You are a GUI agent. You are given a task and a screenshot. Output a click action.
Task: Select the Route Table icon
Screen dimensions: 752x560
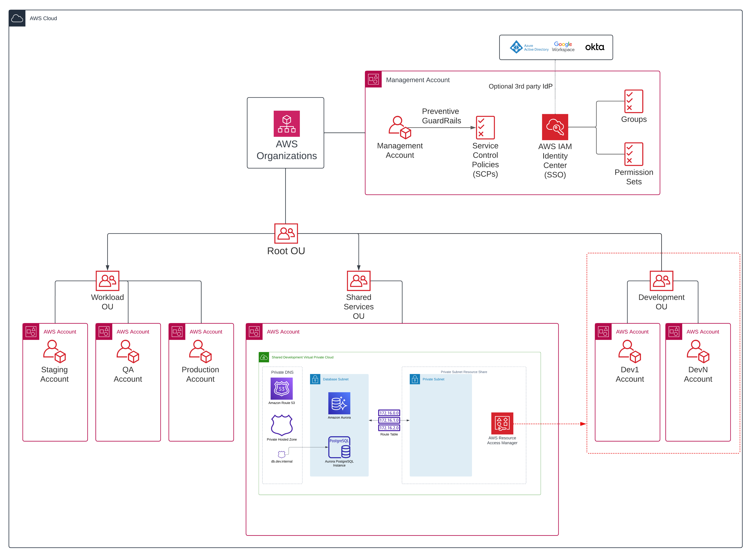click(389, 420)
